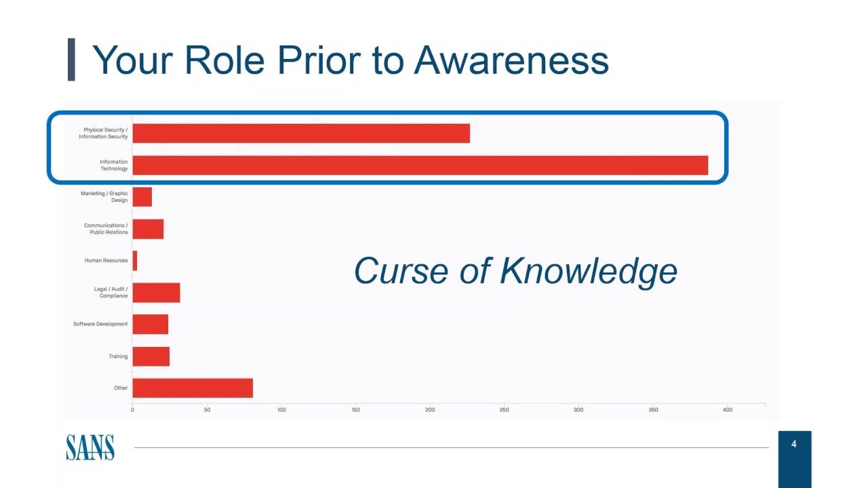
Task: Select the Human Resources bar
Action: 135,261
